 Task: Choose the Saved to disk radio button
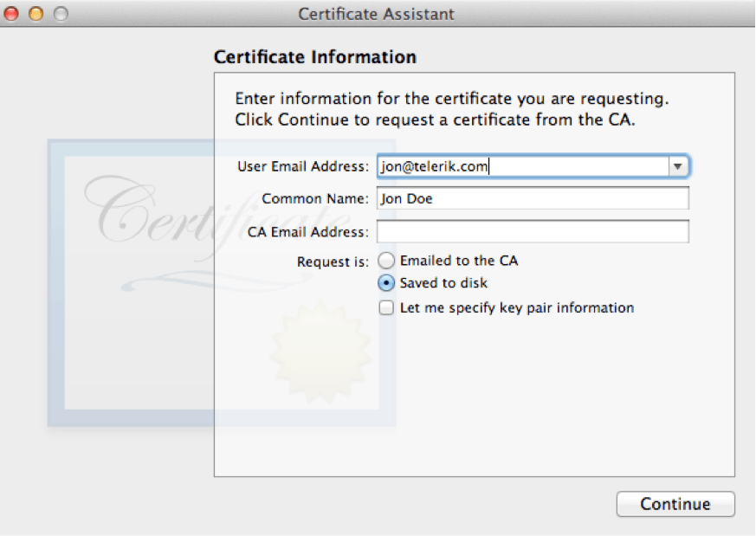(387, 283)
